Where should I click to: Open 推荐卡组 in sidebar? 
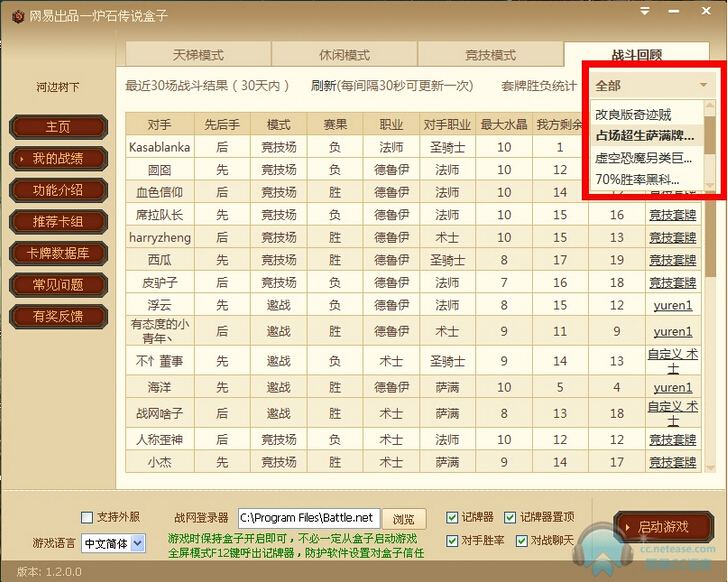58,221
